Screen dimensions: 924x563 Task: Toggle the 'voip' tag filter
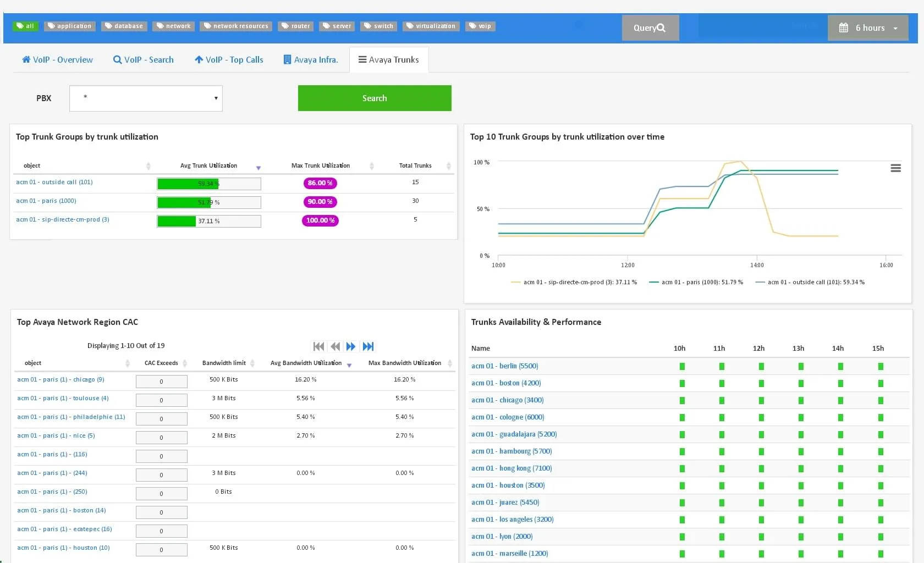click(x=480, y=26)
